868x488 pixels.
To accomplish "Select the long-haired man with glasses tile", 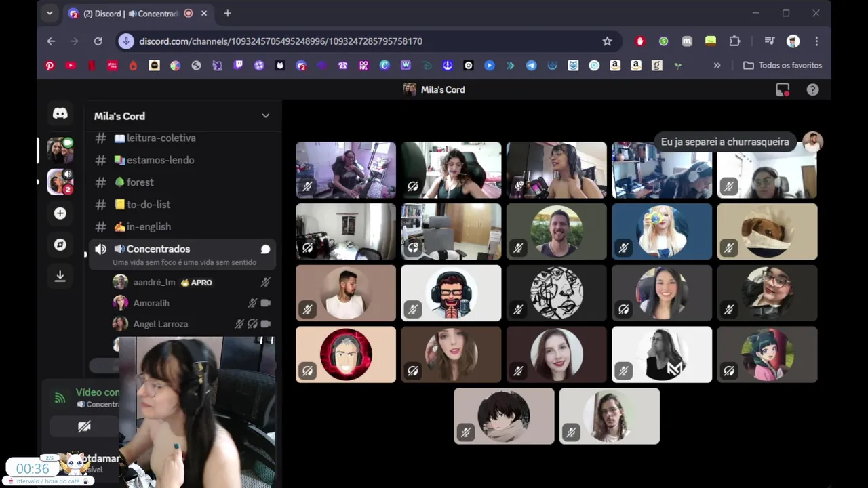I will [x=610, y=416].
